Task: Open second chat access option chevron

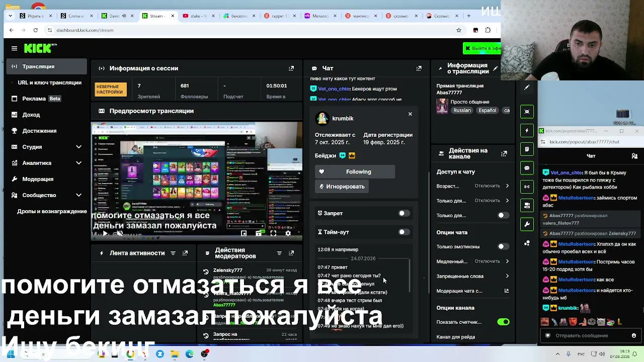Action: [x=507, y=201]
